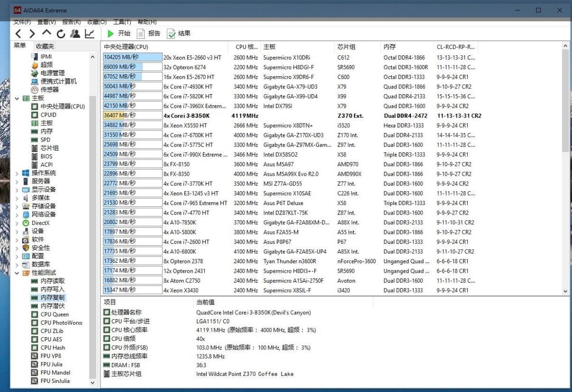Screen dimensions: 572x392
Task: Sort by 芯片组 column header
Action: coord(358,47)
